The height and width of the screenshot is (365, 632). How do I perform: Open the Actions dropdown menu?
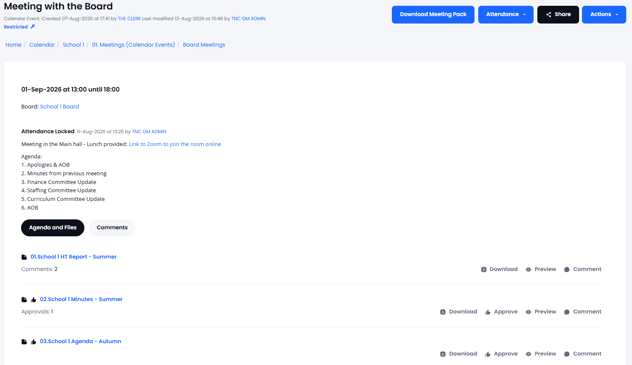(604, 15)
